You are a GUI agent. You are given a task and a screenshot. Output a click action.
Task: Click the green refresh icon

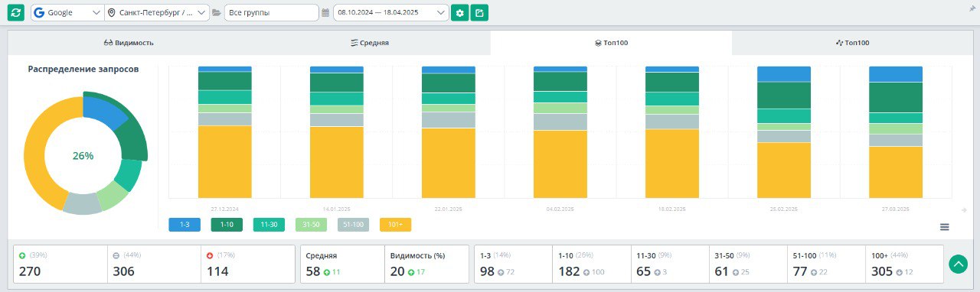(x=16, y=13)
